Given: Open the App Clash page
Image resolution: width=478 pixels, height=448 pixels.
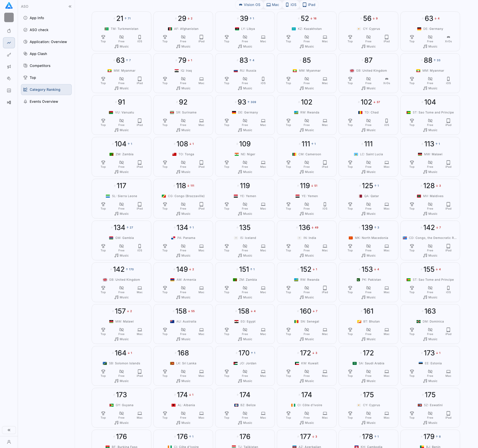Looking at the screenshot, I should pyautogui.click(x=38, y=54).
